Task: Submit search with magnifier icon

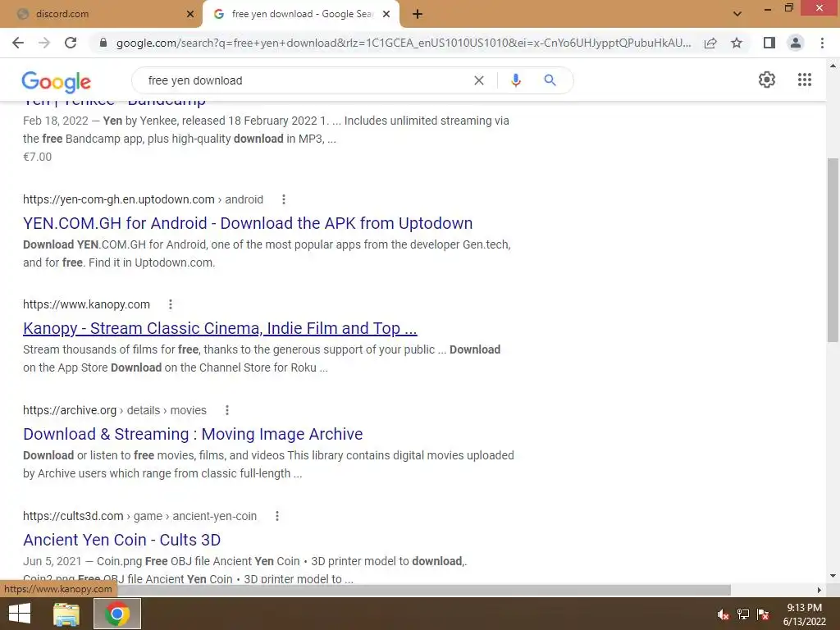Action: click(x=550, y=80)
